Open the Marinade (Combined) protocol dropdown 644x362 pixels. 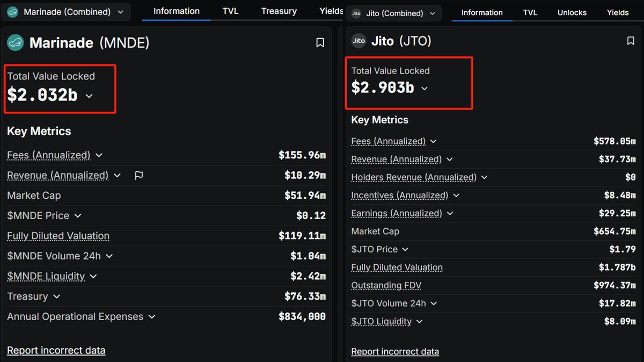(x=65, y=12)
